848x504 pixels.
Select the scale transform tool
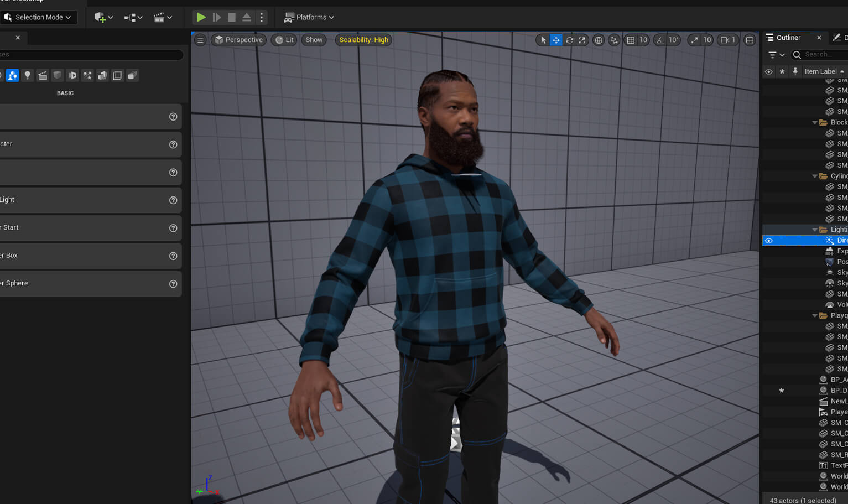(582, 40)
